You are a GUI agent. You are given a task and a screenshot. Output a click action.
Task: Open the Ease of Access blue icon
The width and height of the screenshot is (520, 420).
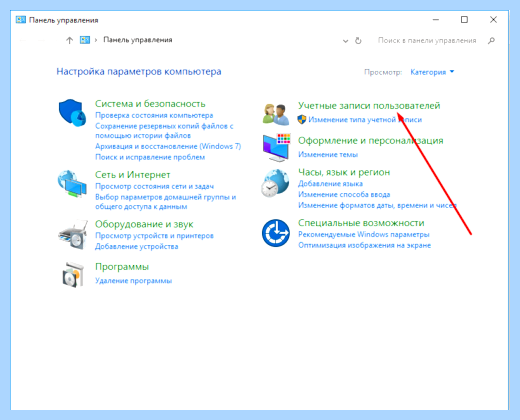(x=276, y=233)
